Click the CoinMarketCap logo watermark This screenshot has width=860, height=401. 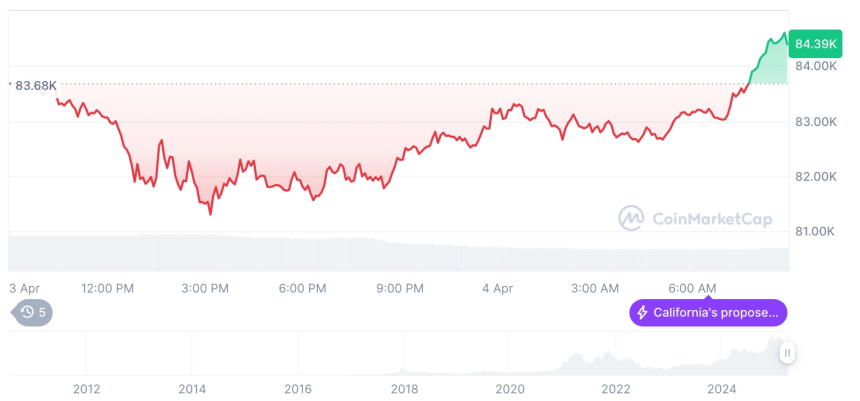(x=631, y=217)
